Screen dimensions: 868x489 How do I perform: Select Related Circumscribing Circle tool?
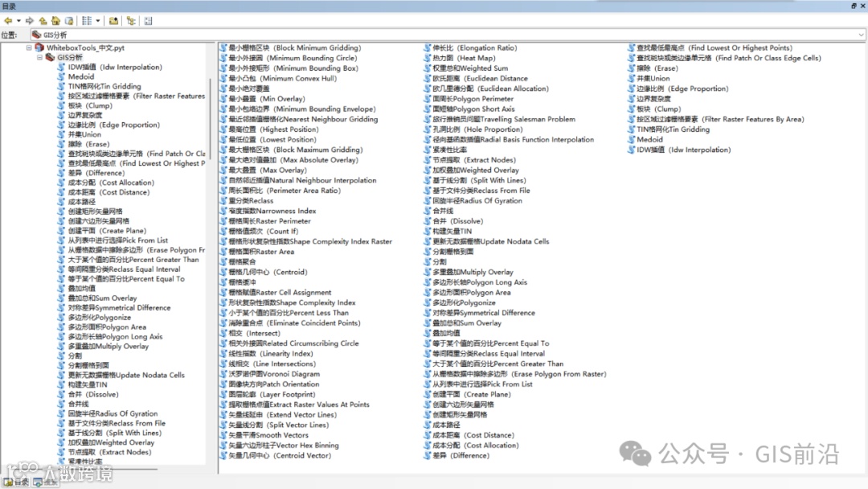pos(293,343)
